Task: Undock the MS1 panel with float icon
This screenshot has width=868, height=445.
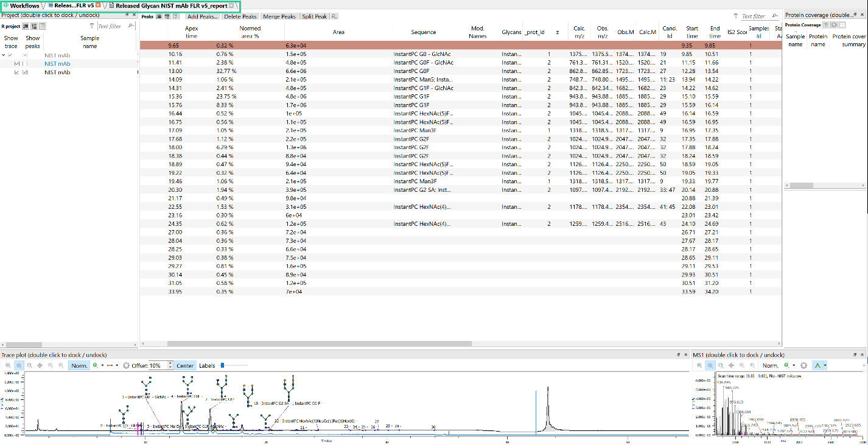Action: 854,354
